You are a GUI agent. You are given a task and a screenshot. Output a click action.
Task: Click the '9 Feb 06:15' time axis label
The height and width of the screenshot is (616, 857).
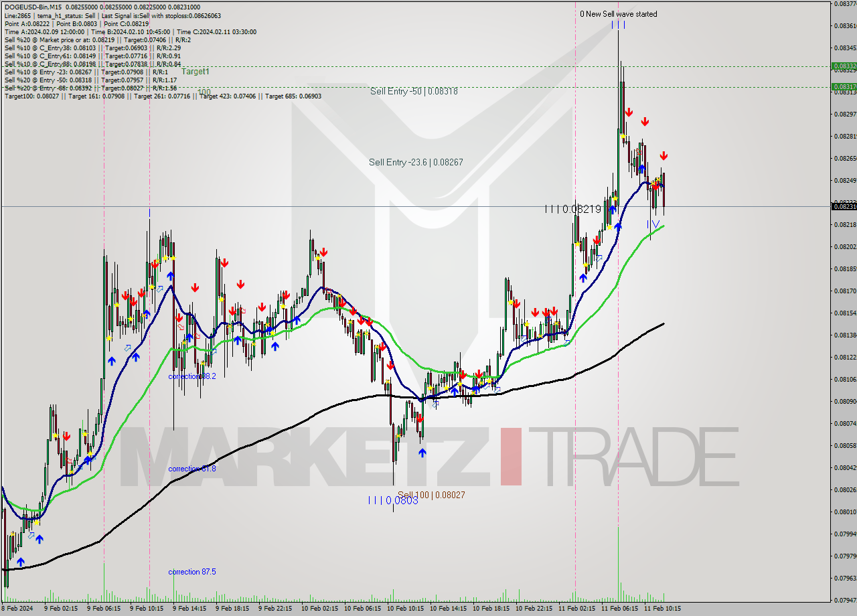pos(104,609)
